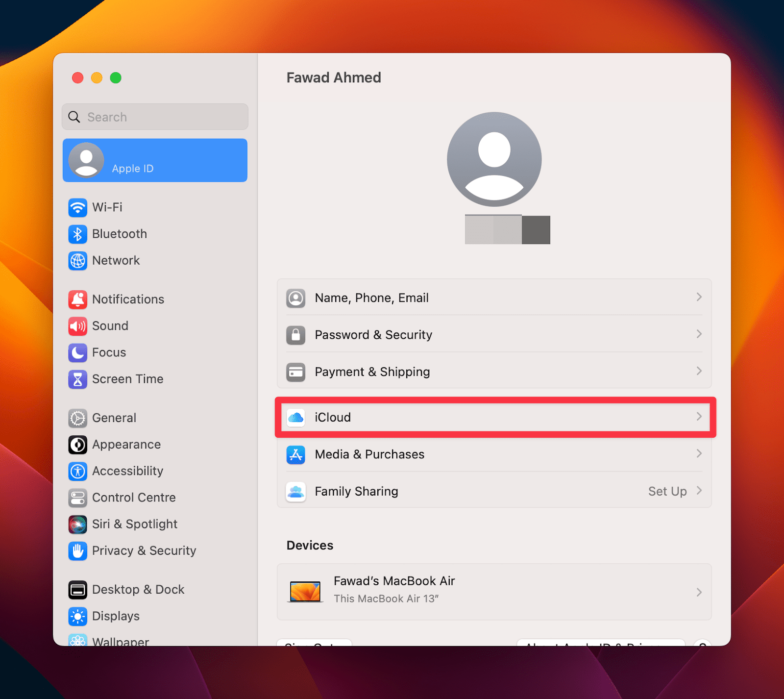Click the Focus label in sidebar
784x699 pixels.
(x=109, y=352)
